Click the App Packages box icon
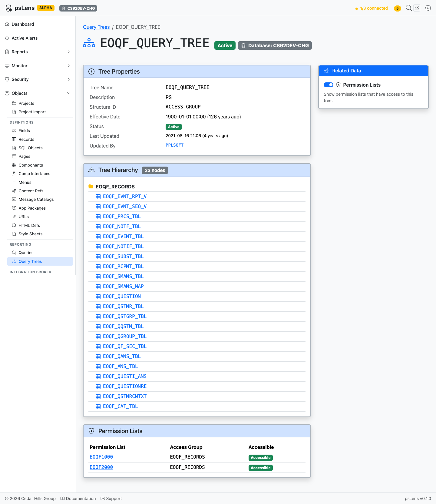The height and width of the screenshot is (504, 436). point(14,208)
